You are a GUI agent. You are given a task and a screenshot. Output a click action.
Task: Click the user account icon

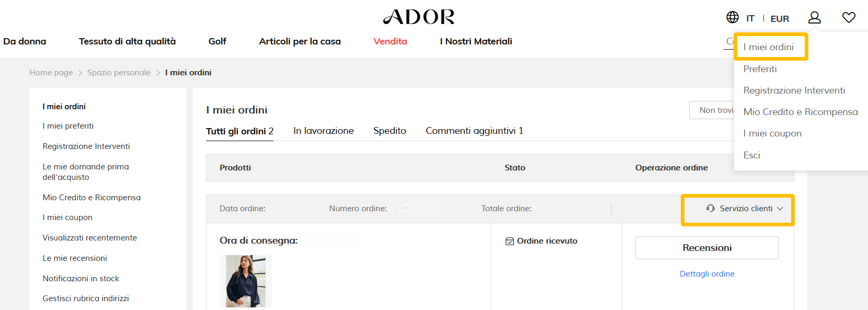coord(814,18)
